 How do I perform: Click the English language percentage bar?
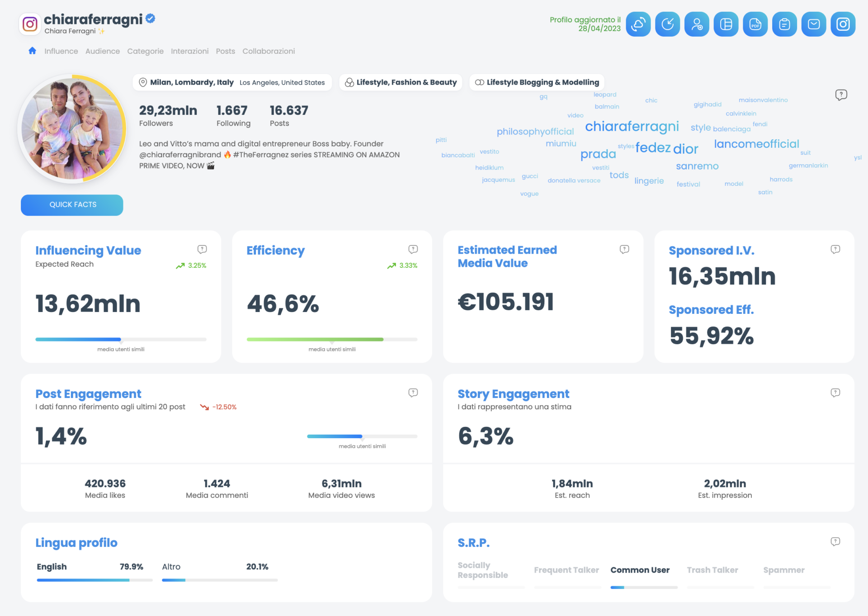point(94,580)
